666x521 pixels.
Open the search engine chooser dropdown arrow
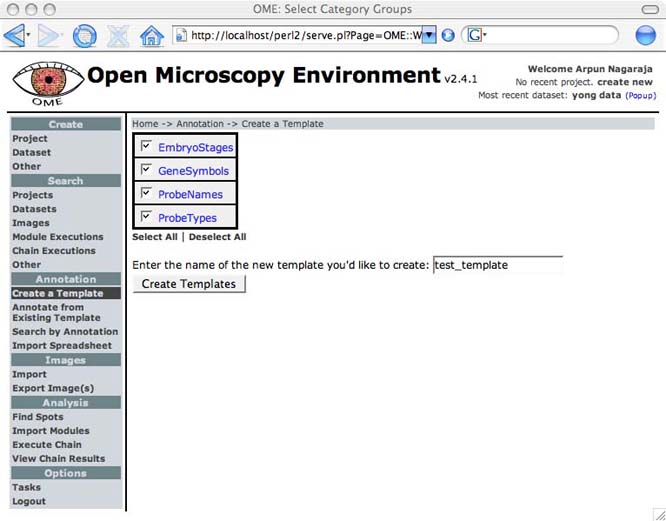485,34
